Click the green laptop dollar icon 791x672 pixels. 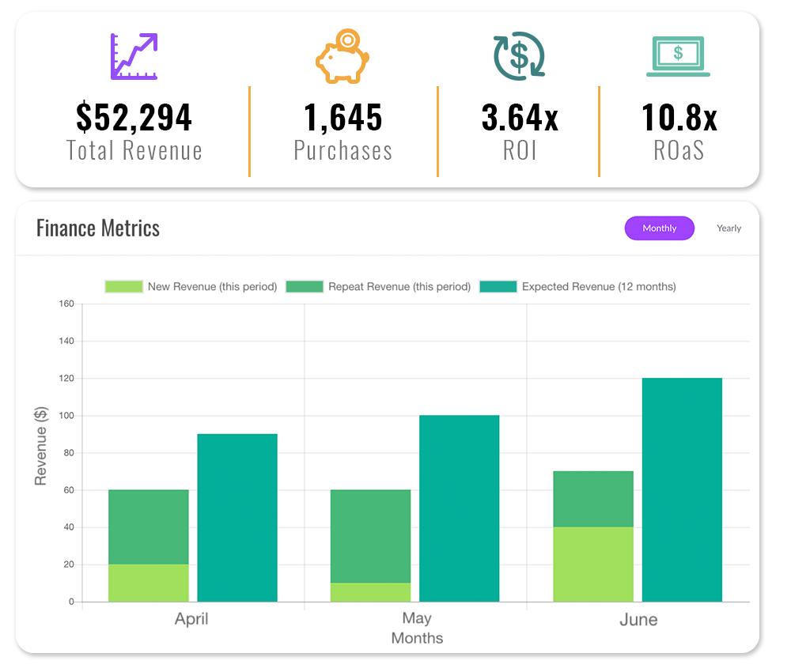678,56
